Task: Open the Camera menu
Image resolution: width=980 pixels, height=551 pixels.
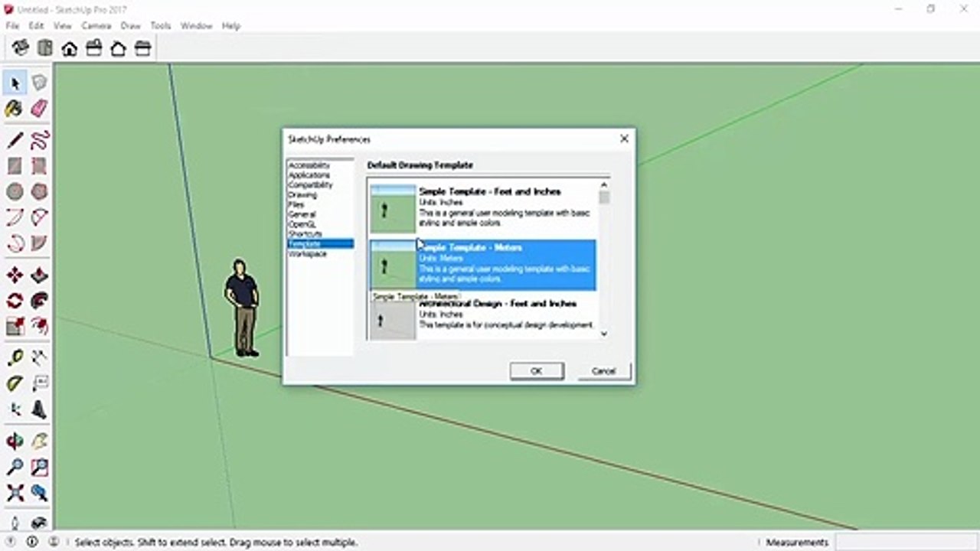Action: [96, 25]
